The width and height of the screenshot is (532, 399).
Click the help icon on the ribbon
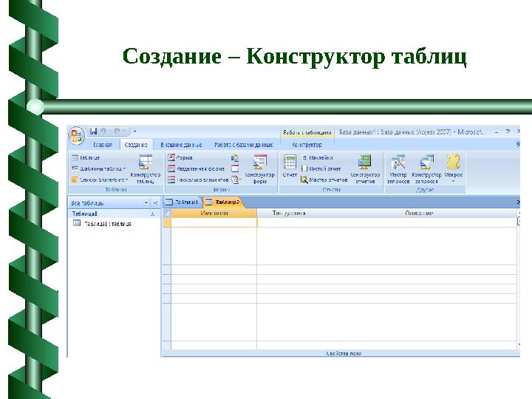(518, 144)
